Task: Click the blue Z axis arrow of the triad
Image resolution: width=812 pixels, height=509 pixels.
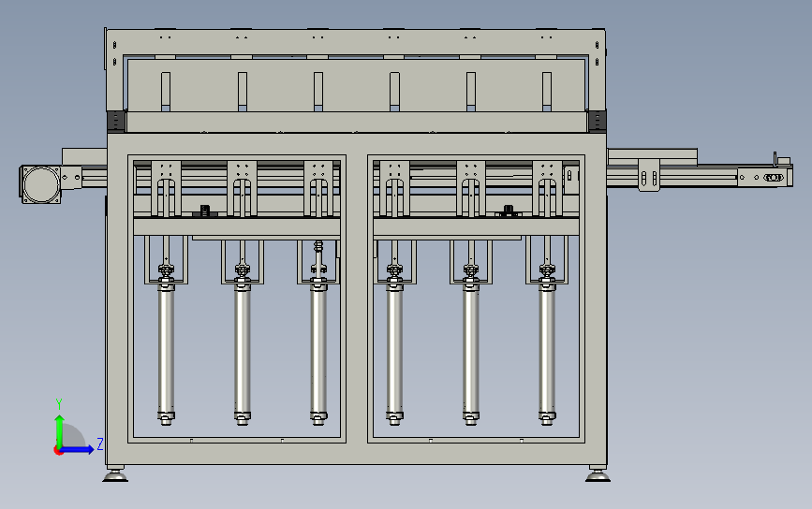Action: [77, 449]
